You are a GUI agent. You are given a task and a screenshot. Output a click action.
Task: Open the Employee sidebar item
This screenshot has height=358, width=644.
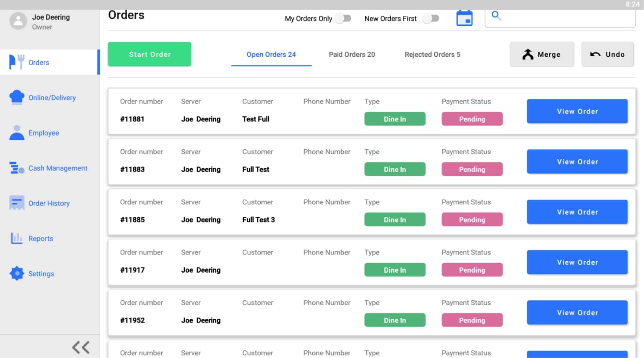[50, 133]
